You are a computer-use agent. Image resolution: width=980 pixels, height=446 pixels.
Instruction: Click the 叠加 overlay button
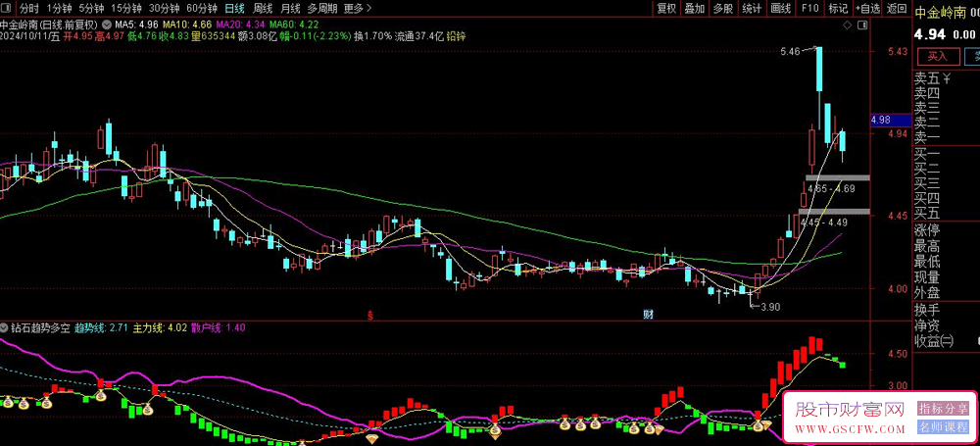point(695,8)
